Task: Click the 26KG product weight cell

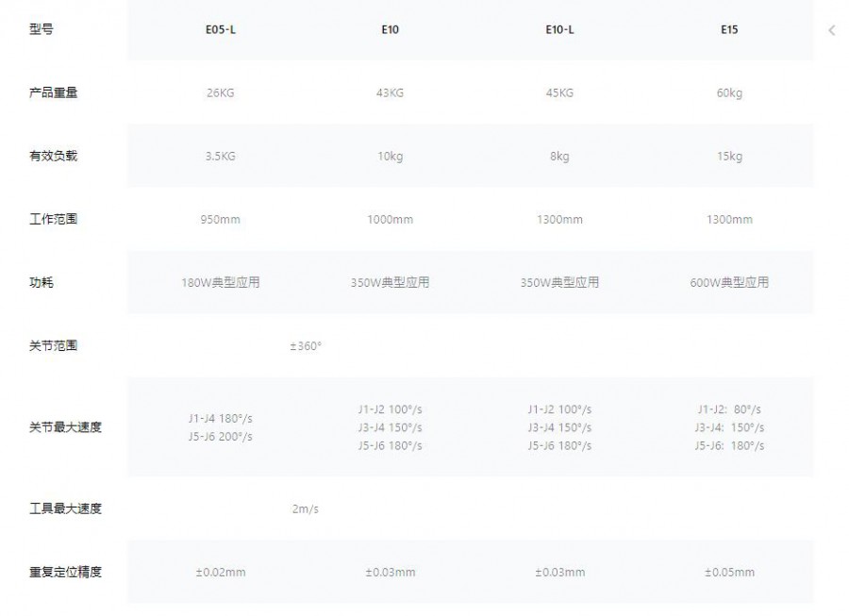Action: click(221, 93)
